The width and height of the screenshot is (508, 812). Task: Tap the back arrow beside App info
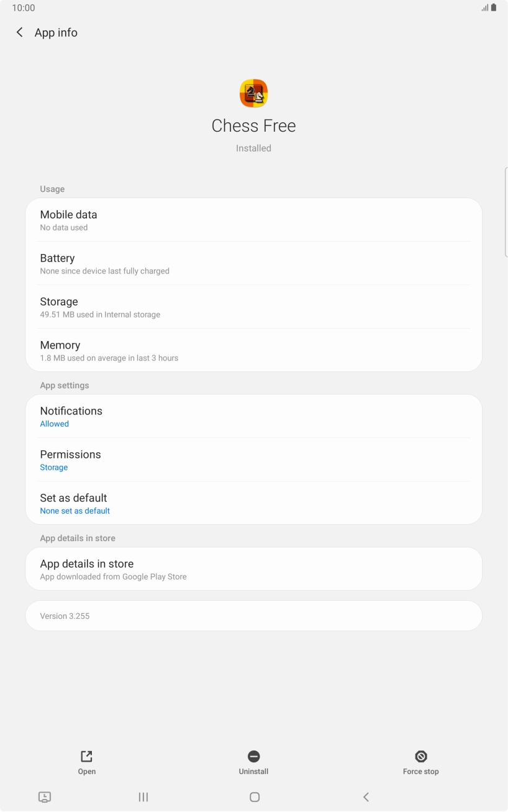[20, 32]
